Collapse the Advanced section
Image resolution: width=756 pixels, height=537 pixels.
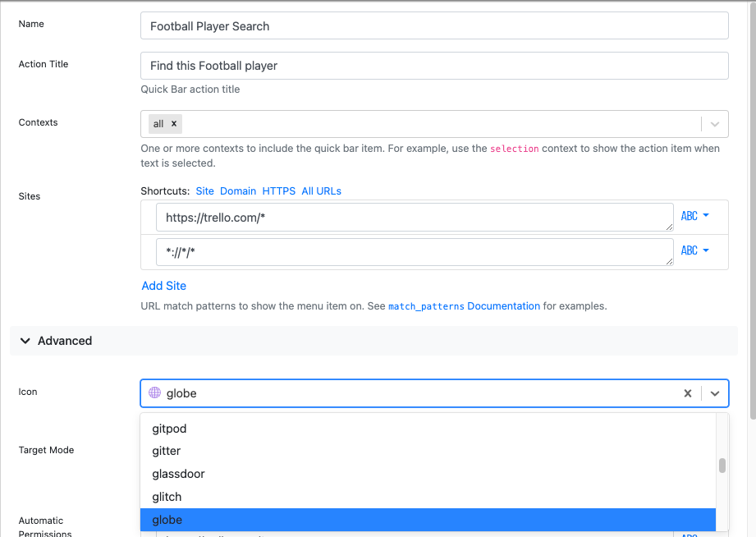[x=25, y=341]
